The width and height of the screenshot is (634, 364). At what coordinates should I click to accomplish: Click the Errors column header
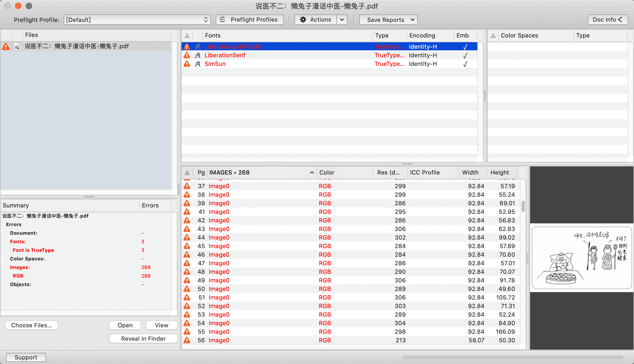pos(155,205)
